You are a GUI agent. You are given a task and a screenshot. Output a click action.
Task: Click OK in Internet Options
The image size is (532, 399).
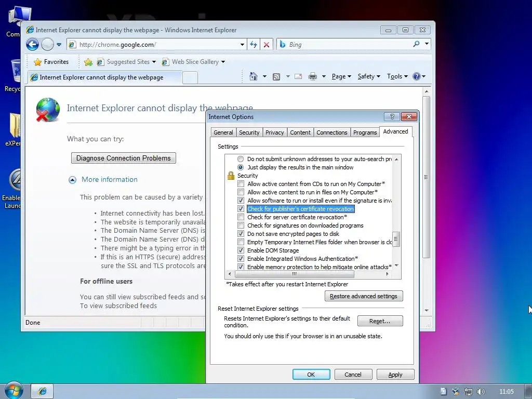[311, 375]
